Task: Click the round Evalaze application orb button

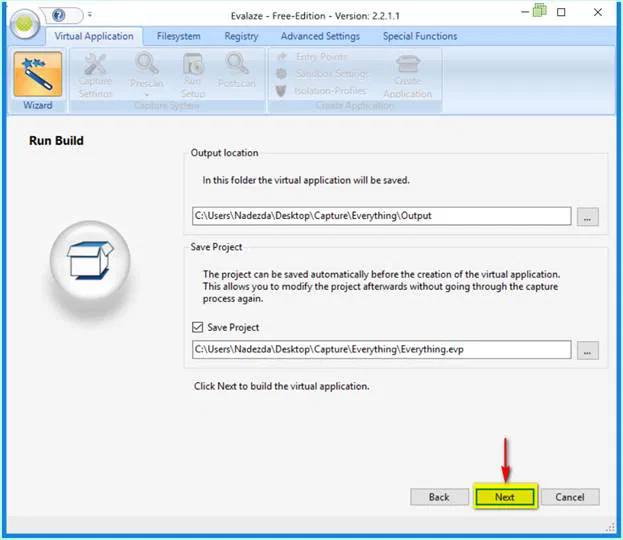Action: pos(25,25)
